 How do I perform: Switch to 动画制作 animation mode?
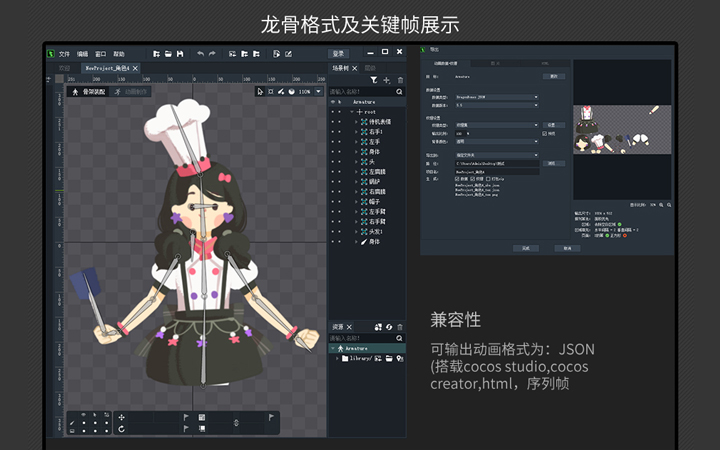[x=130, y=92]
